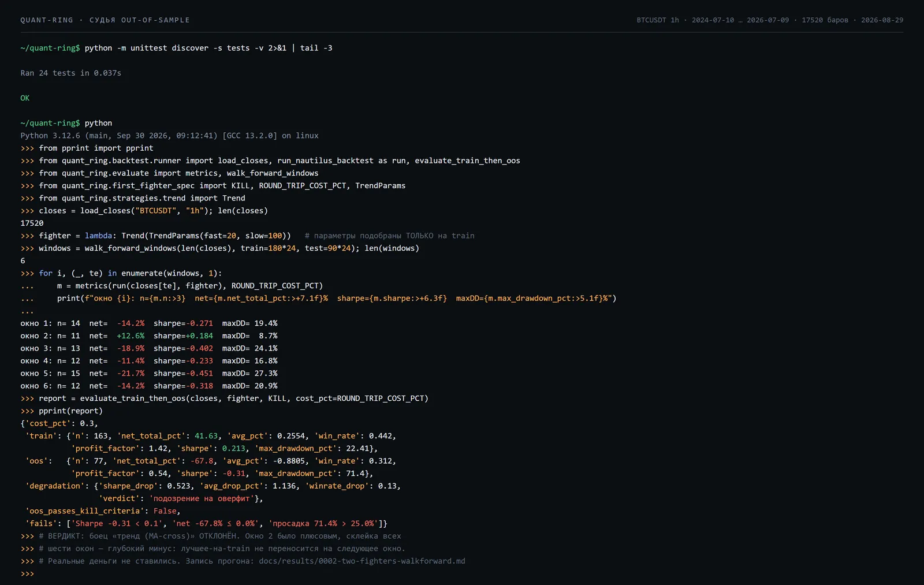
Task: Click the output value '17520' below load_closes
Action: click(x=32, y=223)
